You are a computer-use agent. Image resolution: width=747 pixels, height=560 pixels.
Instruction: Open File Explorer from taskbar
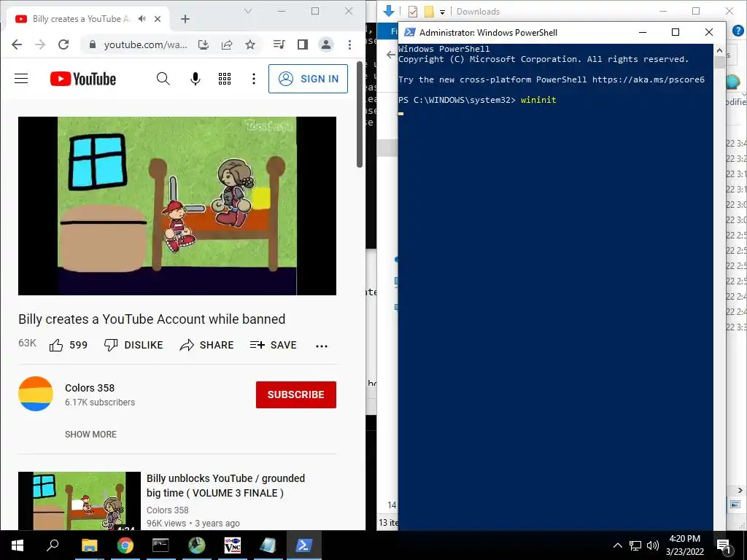[89, 545]
